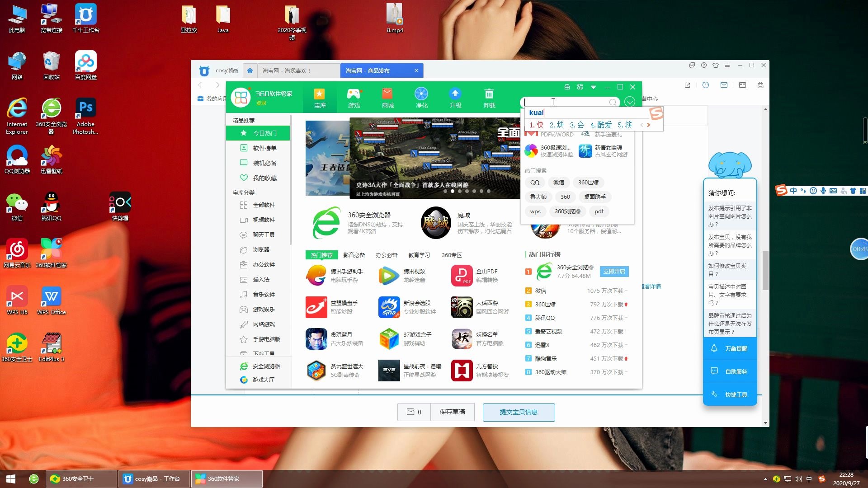Click 立即开启 for 360安全浏览器

[x=614, y=272]
